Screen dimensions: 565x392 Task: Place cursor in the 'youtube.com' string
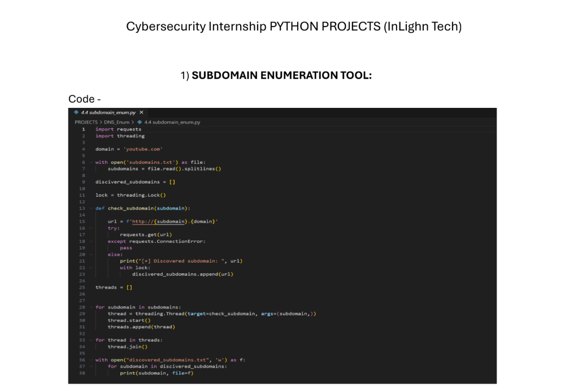tap(143, 149)
